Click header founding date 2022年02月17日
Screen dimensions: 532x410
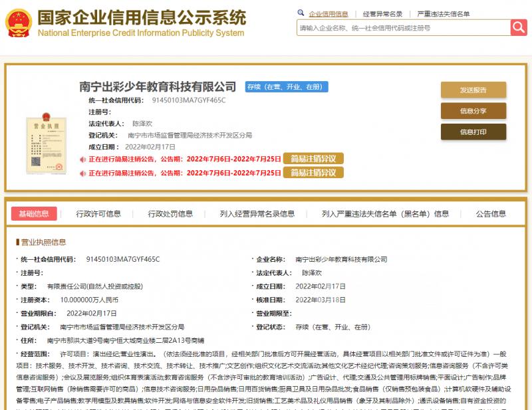150,147
